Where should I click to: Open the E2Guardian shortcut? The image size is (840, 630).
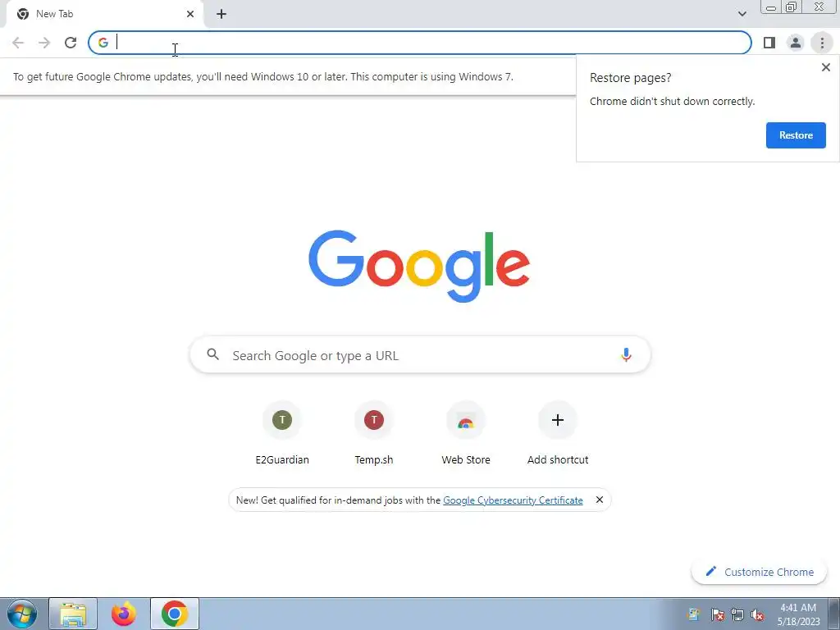(282, 434)
